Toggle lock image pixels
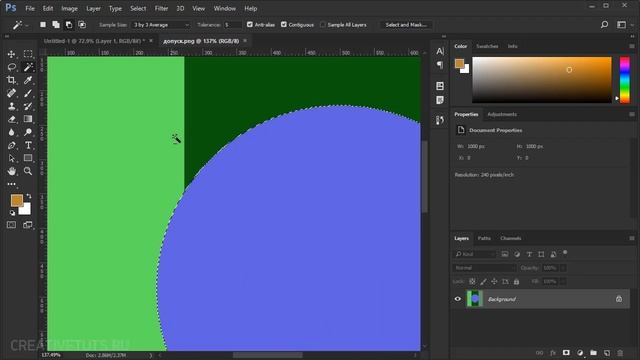 (483, 282)
